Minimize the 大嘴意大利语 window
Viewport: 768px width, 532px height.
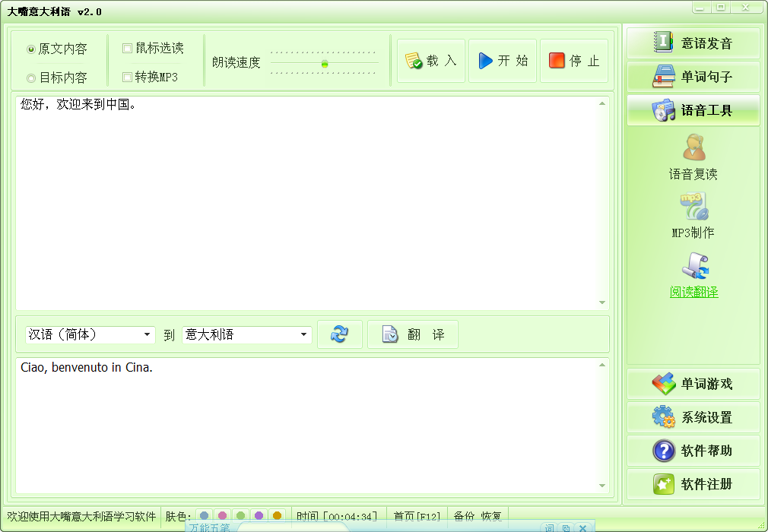click(700, 8)
